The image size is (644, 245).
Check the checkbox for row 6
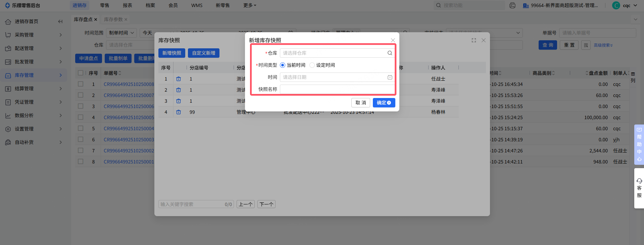[81, 139]
